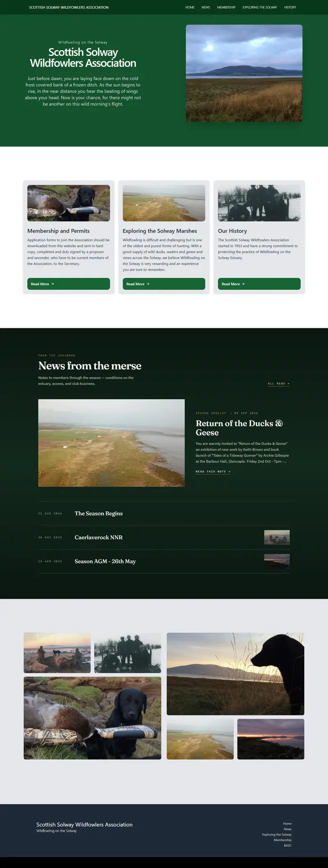Click the hero landscape photo of the Solway

[244, 73]
